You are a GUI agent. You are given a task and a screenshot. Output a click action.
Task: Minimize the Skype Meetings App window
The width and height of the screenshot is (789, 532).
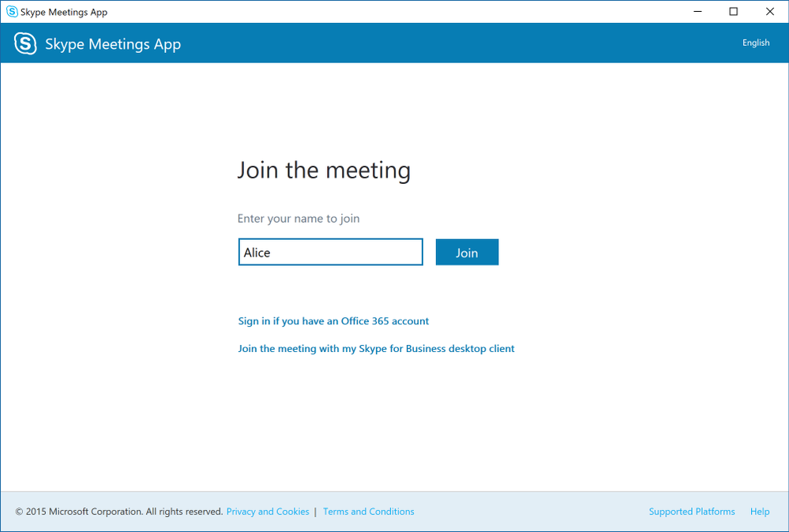pyautogui.click(x=697, y=12)
